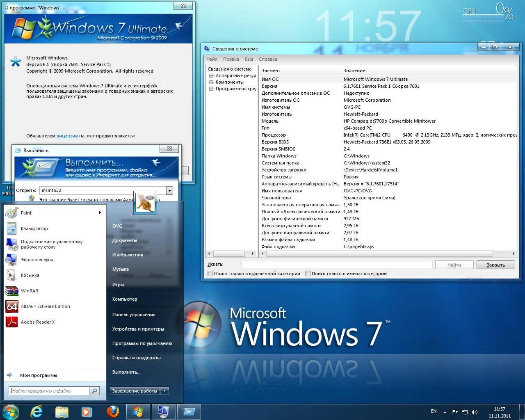
Task: Switch to System Information taskbar button
Action: pos(164,412)
